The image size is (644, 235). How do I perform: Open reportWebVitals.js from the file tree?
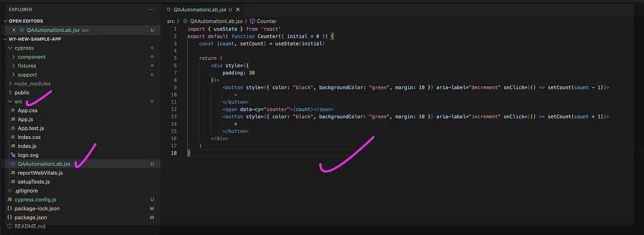(x=40, y=173)
